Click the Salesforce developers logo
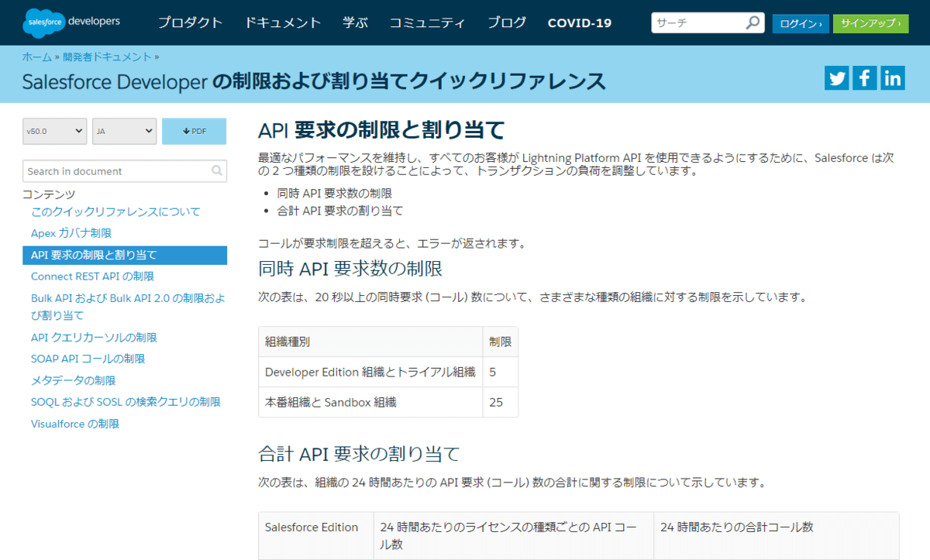Viewport: 930px width, 560px height. pos(70,22)
